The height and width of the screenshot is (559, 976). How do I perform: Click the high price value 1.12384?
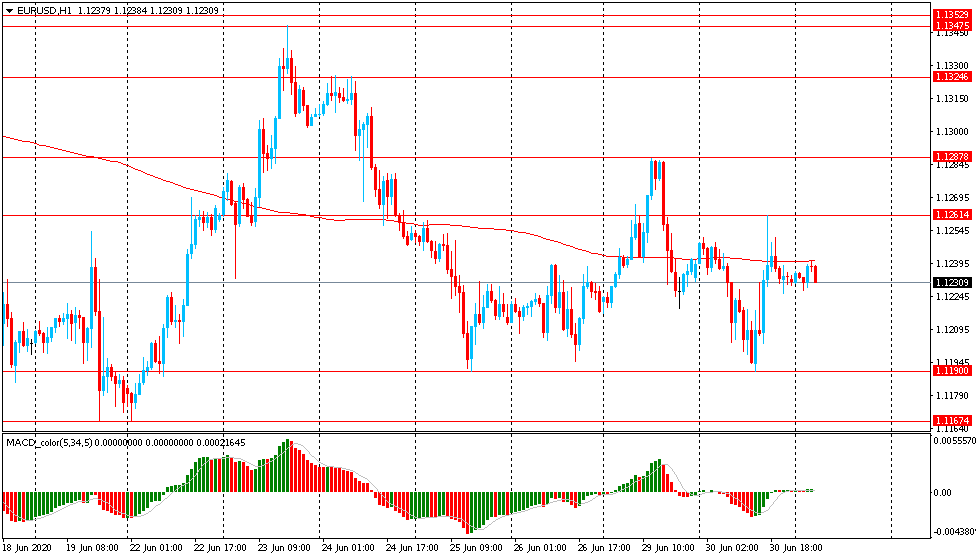pos(130,11)
